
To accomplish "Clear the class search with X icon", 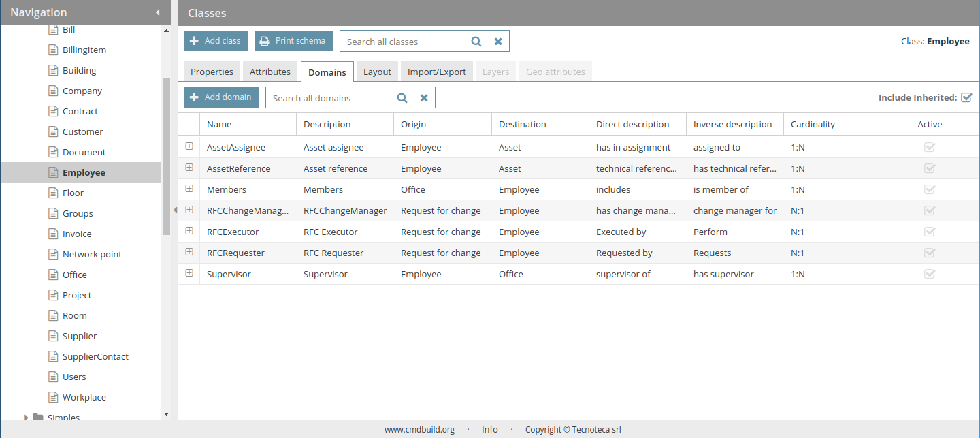I will 498,42.
